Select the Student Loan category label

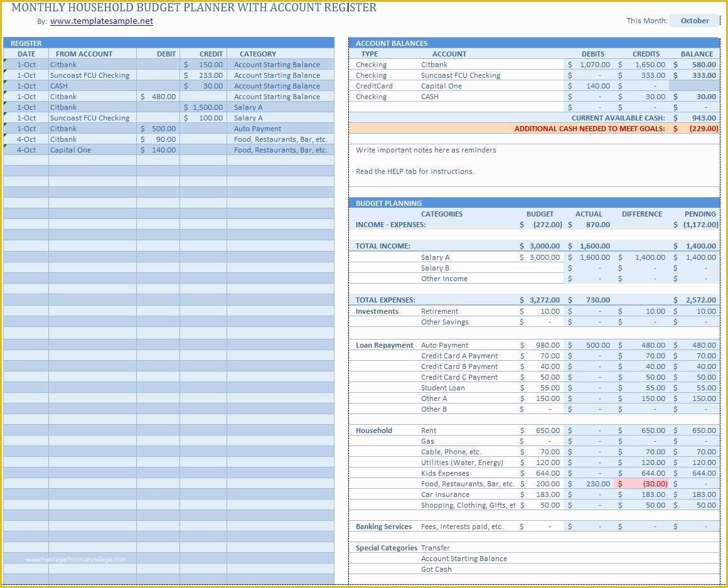click(x=442, y=388)
